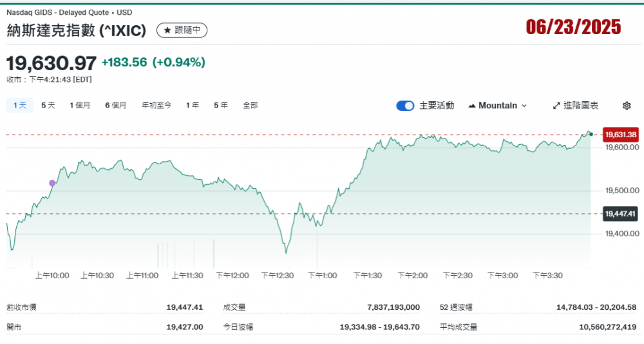Click the purple event marker on chart
The height and width of the screenshot is (344, 644).
point(52,183)
